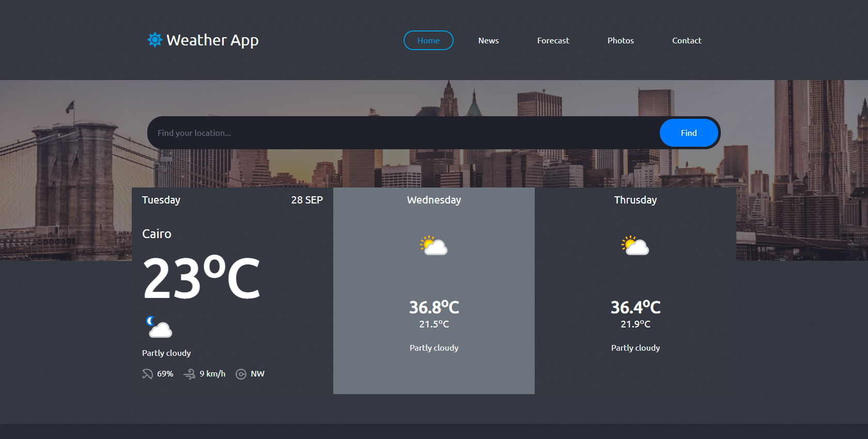Focus the Find your location search field

point(403,133)
